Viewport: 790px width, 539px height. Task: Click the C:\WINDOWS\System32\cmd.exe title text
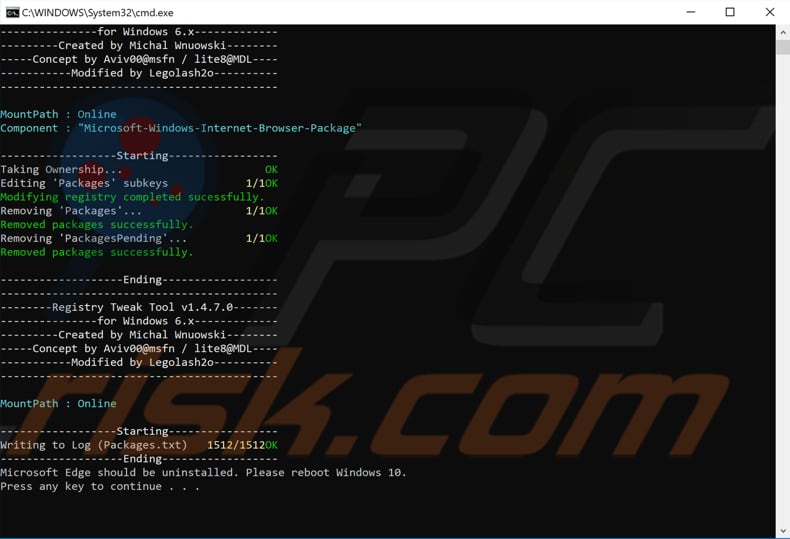98,13
